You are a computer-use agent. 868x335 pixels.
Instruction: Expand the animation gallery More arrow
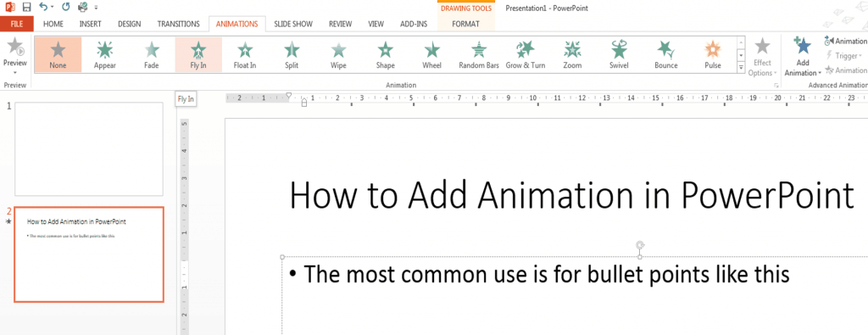pos(741,67)
